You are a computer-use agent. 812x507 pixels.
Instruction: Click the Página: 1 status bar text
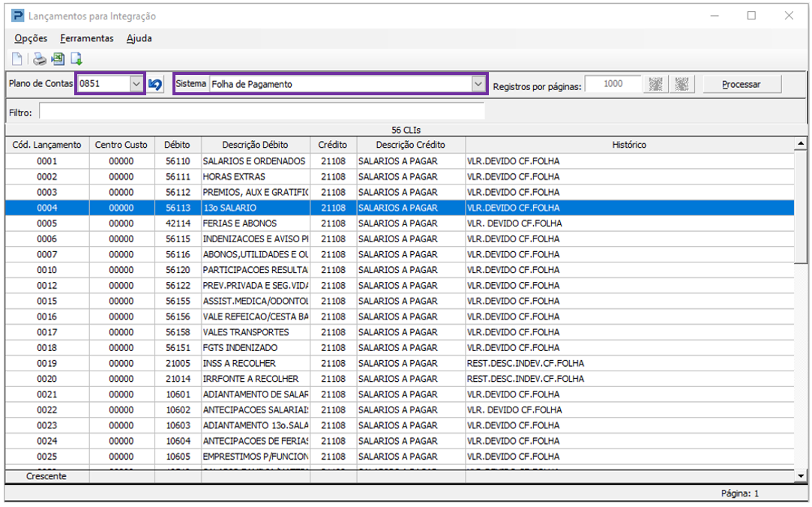(739, 493)
